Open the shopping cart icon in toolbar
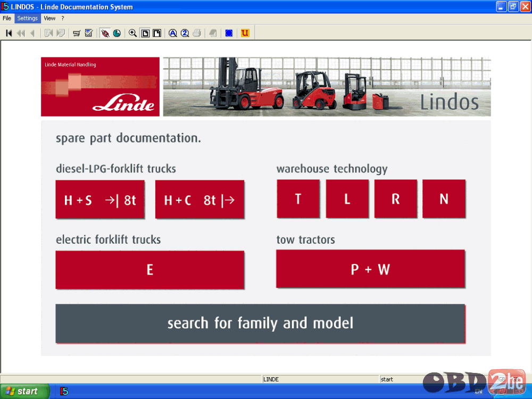Image resolution: width=532 pixels, height=399 pixels. [x=77, y=33]
